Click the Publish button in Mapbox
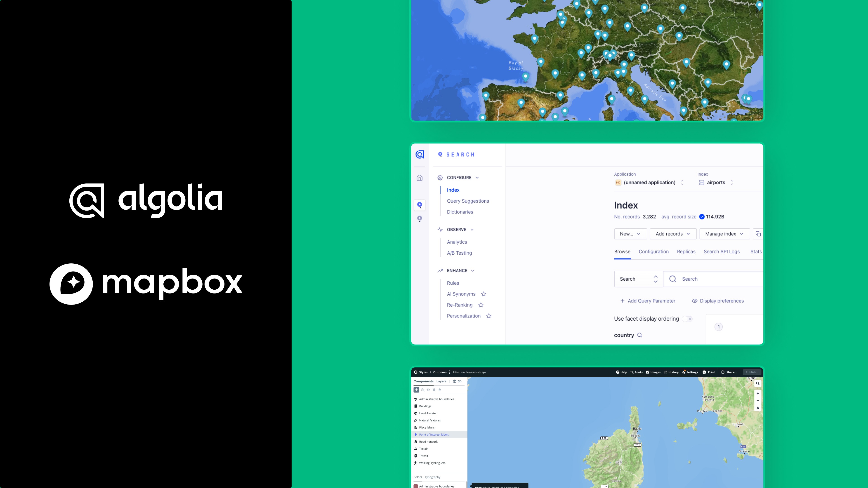 [752, 372]
